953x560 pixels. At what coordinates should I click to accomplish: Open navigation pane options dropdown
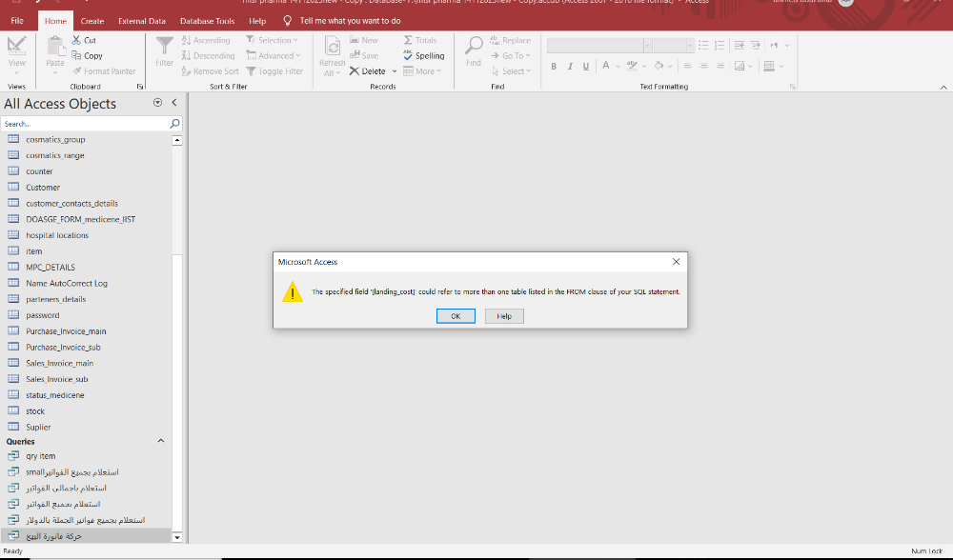(157, 103)
